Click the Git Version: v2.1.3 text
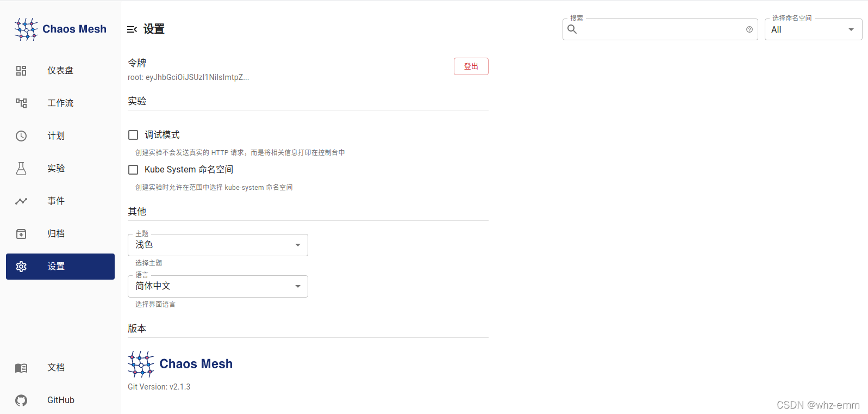Image resolution: width=868 pixels, height=414 pixels. (x=159, y=387)
